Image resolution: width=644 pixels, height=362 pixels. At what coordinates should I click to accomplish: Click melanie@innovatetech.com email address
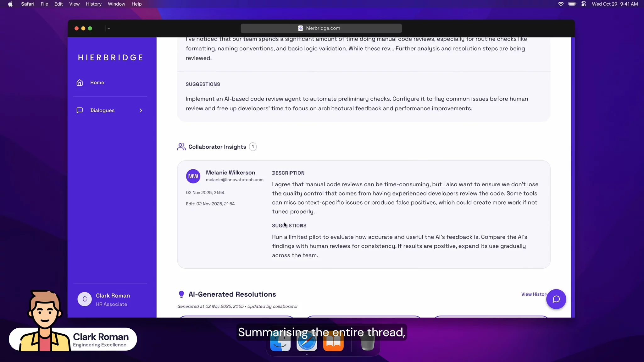[235, 180]
